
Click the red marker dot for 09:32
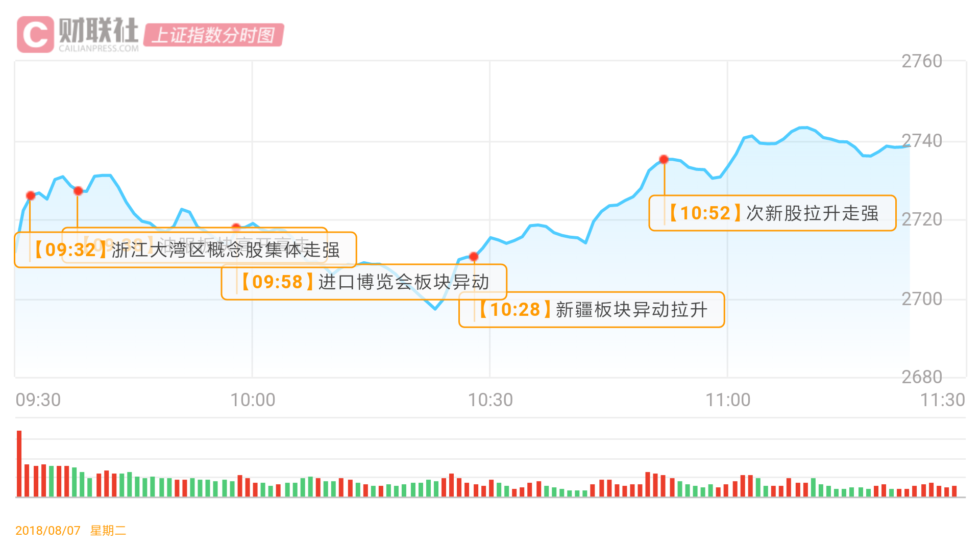[x=31, y=195]
